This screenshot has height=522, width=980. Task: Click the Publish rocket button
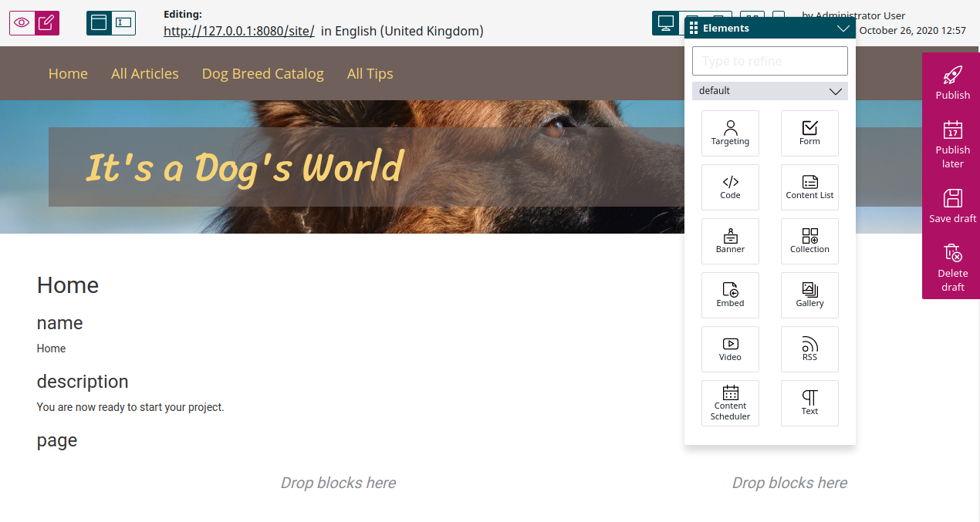click(952, 83)
